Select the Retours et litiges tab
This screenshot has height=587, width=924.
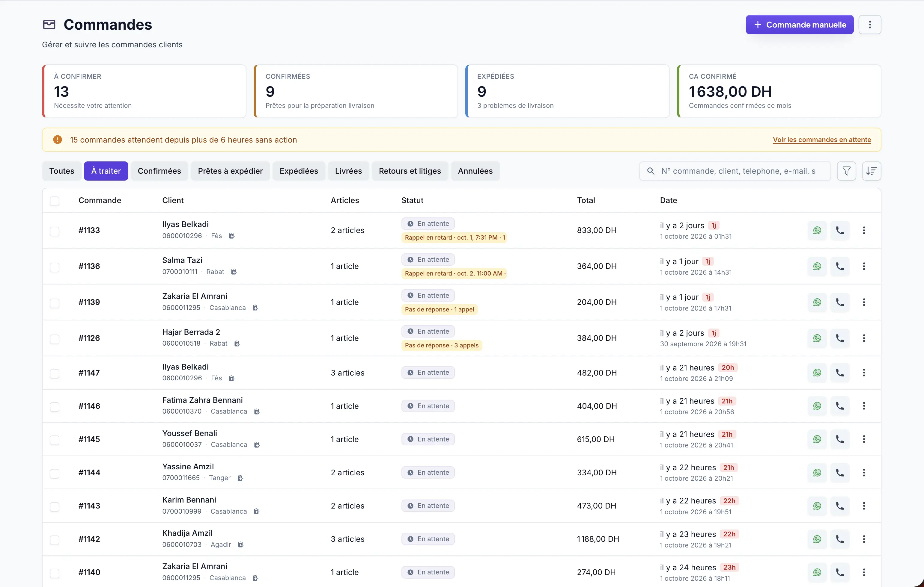click(x=410, y=171)
